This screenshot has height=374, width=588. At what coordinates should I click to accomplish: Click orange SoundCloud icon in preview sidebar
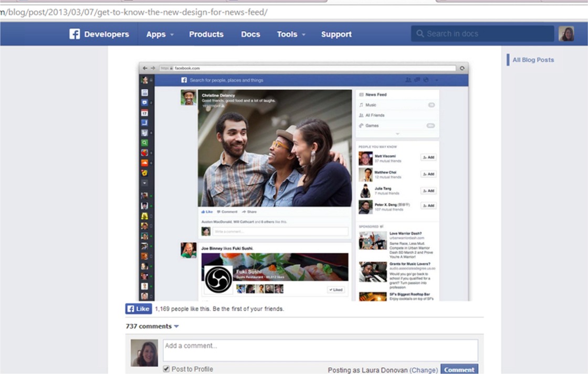click(144, 163)
